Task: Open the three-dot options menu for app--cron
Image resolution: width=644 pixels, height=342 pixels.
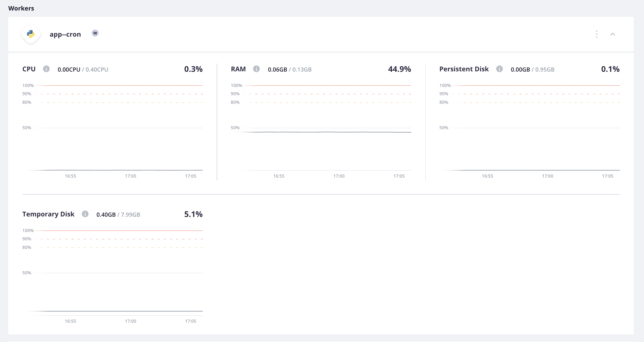Action: [x=597, y=34]
